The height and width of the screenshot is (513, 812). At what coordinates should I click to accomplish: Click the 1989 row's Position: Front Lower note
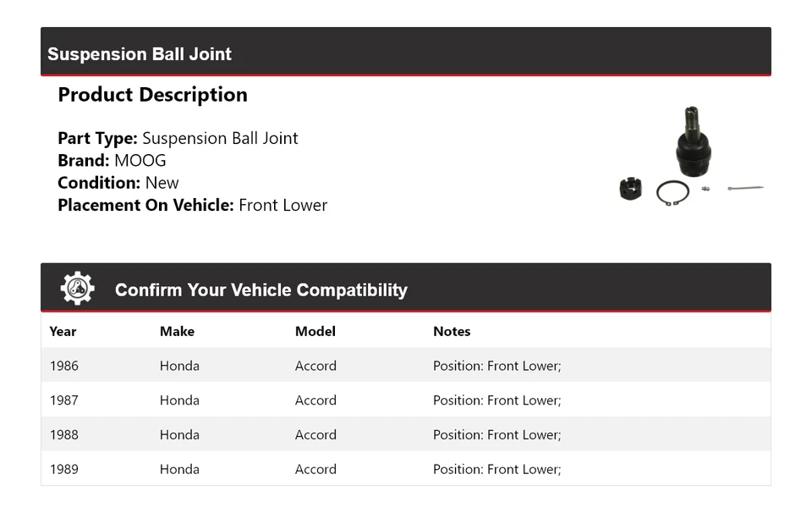(497, 469)
